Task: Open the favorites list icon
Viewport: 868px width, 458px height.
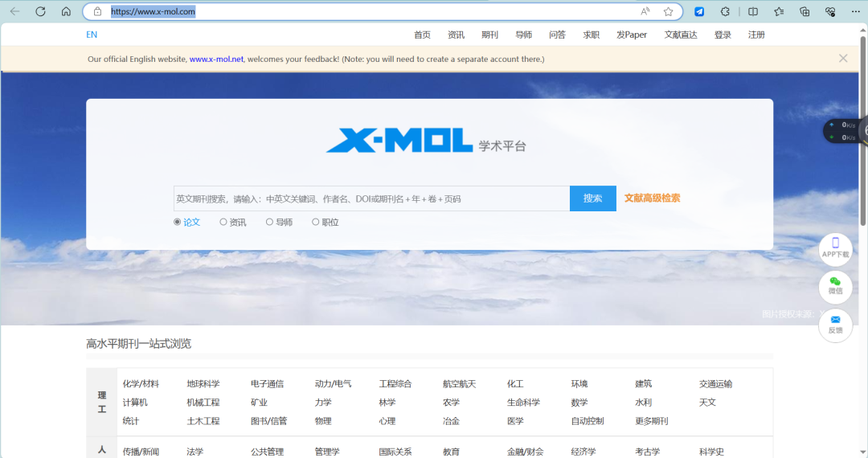Action: pyautogui.click(x=779, y=11)
